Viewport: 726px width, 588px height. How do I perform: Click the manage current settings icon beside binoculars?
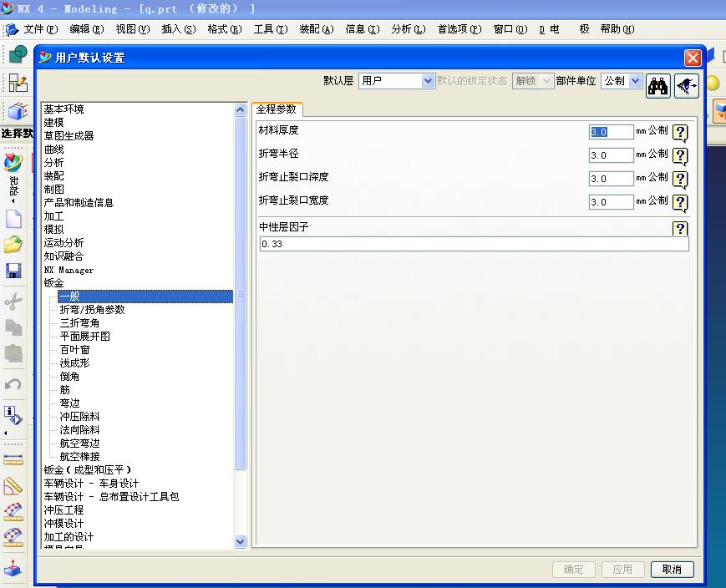pyautogui.click(x=686, y=86)
